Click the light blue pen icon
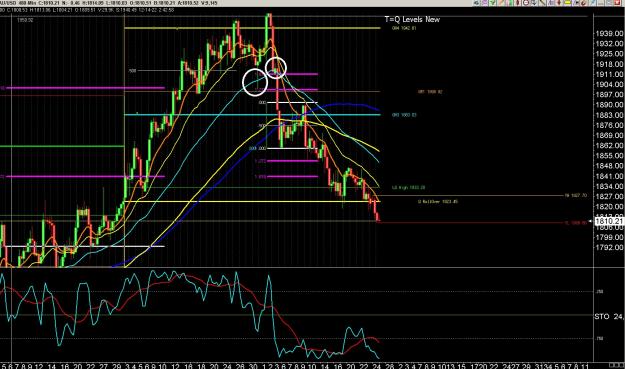 (x=593, y=2)
